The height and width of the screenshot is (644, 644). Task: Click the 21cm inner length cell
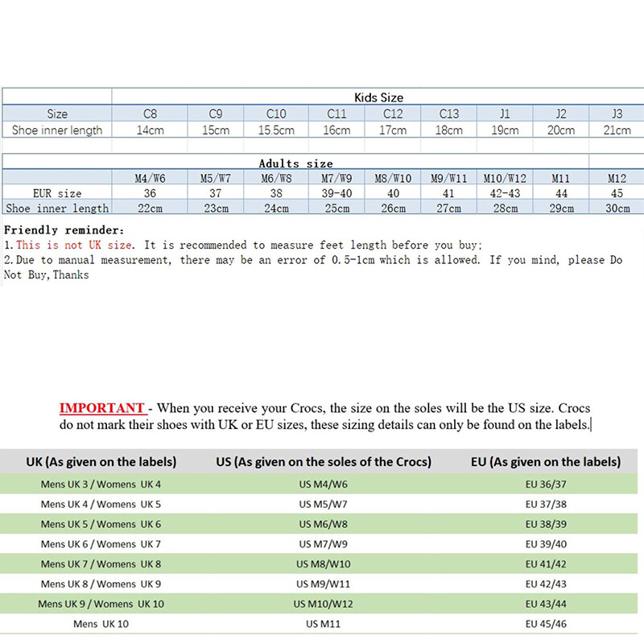coord(617,130)
